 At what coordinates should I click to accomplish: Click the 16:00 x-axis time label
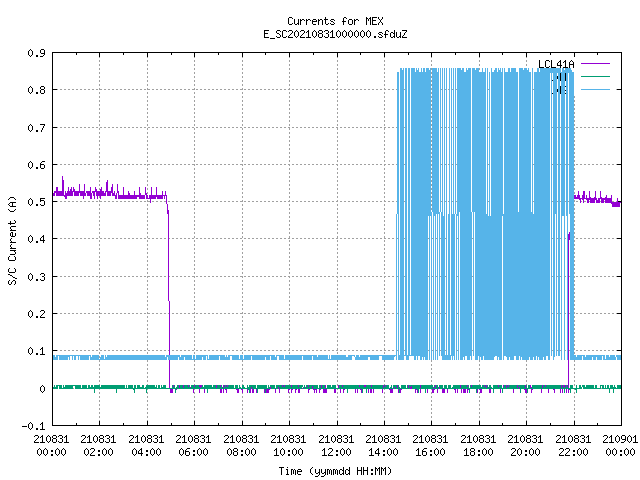(431, 452)
